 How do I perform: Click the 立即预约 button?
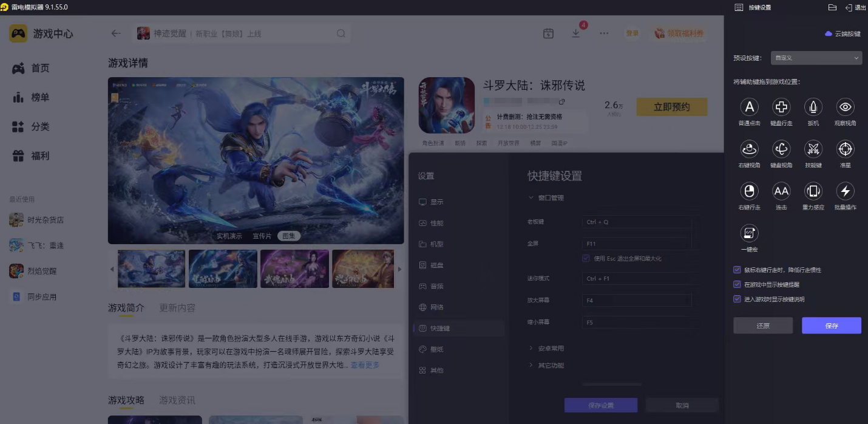pos(672,107)
